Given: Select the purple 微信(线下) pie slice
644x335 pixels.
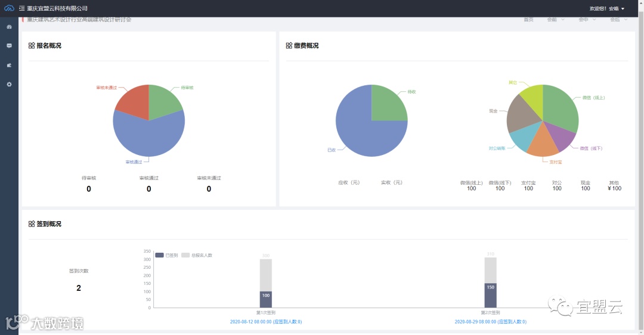Looking at the screenshot, I should click(x=562, y=135).
